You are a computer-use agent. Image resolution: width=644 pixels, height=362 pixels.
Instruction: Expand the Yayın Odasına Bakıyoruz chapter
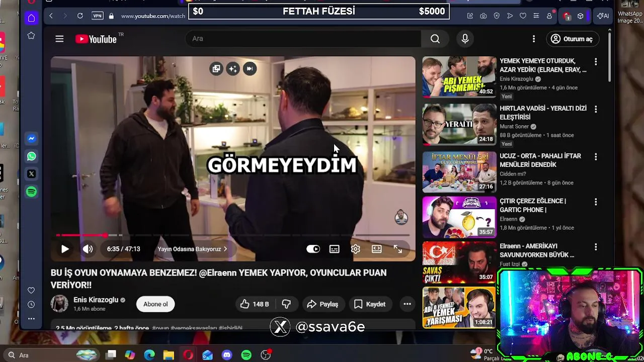point(192,249)
